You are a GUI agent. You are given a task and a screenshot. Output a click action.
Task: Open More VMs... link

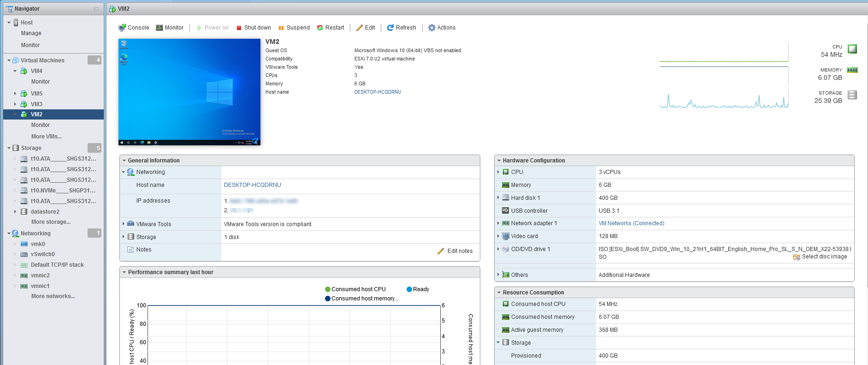point(47,137)
